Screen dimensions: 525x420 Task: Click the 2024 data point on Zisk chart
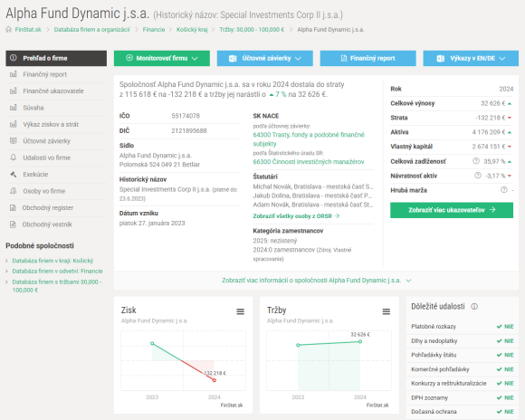(215, 380)
